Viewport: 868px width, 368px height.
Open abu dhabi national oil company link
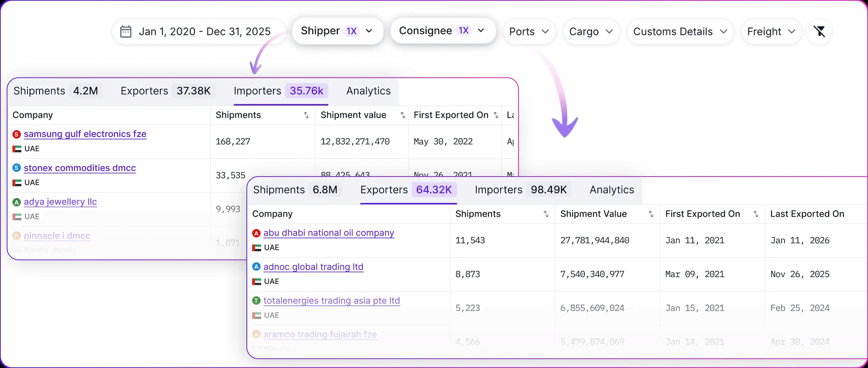pyautogui.click(x=328, y=233)
